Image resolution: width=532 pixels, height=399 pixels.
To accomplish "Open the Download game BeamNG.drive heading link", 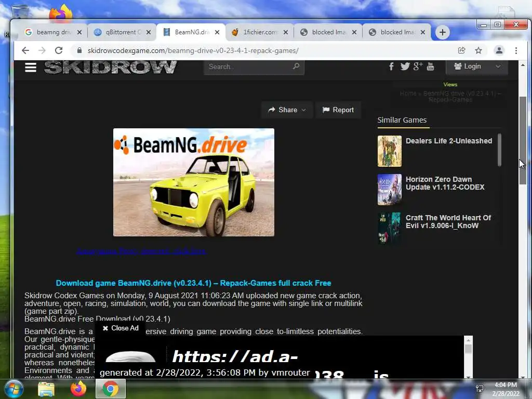I will (x=193, y=283).
